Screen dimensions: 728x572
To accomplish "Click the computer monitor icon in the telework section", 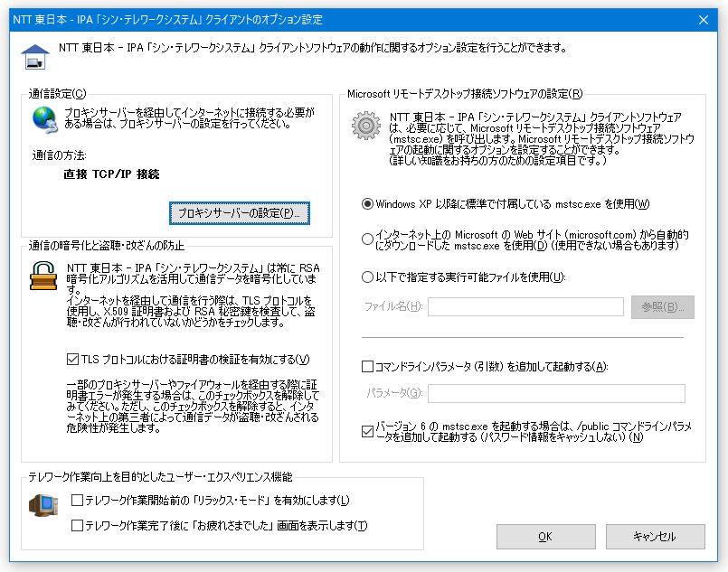I will pos(43,505).
